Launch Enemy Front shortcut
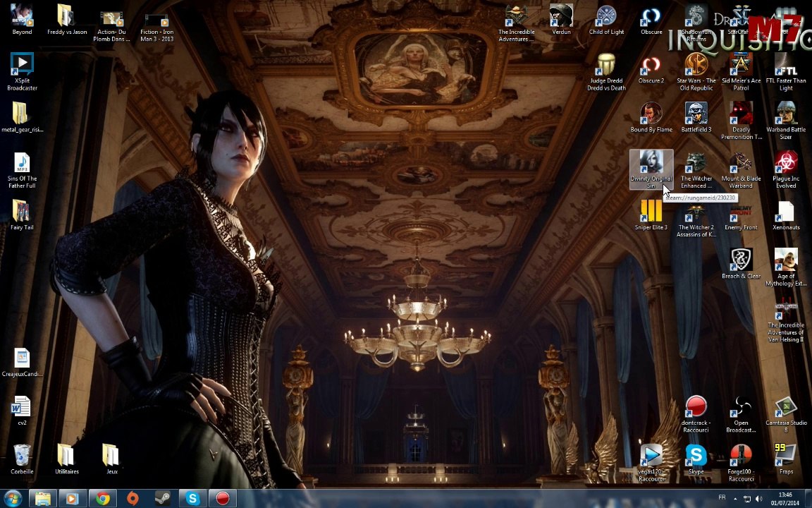The image size is (812, 508). coord(741,214)
